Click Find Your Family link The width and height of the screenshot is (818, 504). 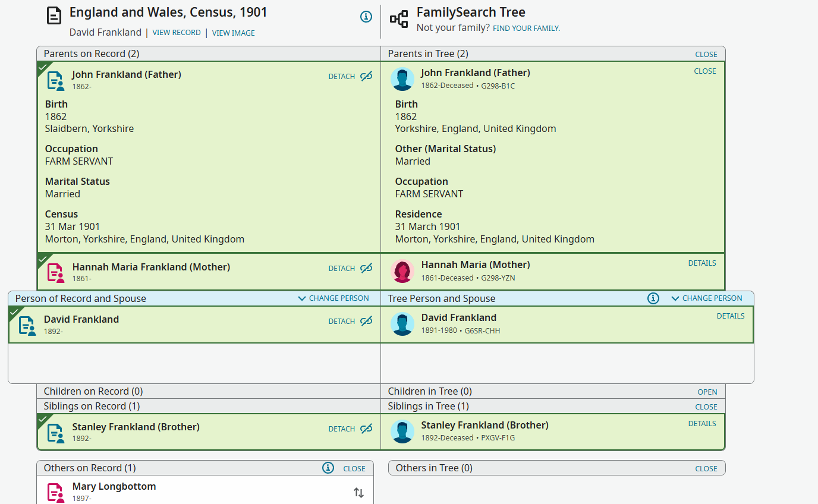point(527,28)
